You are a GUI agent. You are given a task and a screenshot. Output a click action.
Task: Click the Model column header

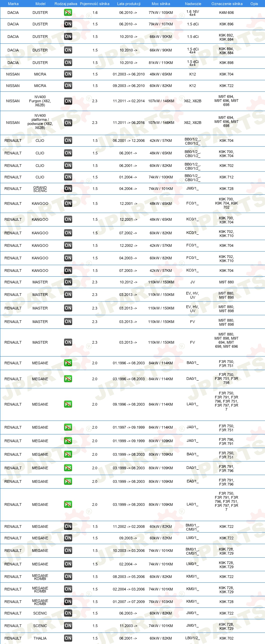coord(40,4)
